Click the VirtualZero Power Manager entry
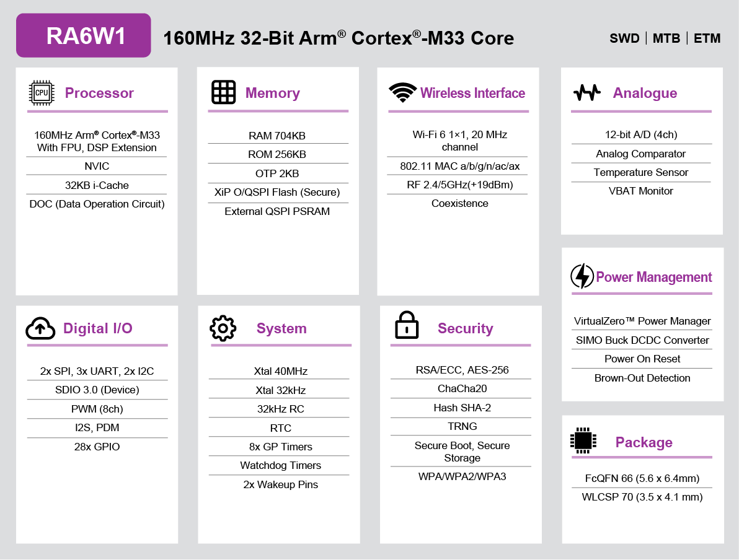This screenshot has width=739, height=560. pyautogui.click(x=642, y=321)
